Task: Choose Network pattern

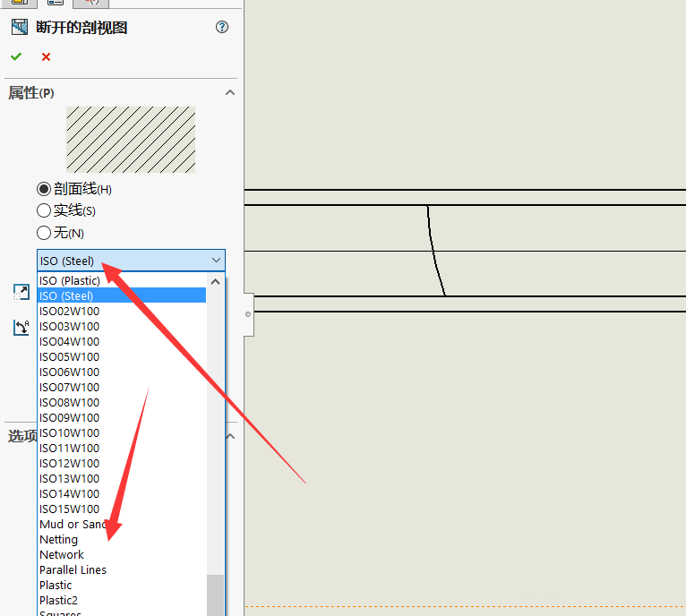Action: [x=122, y=555]
